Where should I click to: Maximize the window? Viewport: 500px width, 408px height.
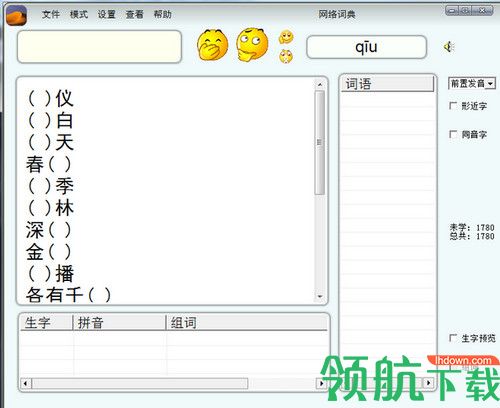(466, 11)
